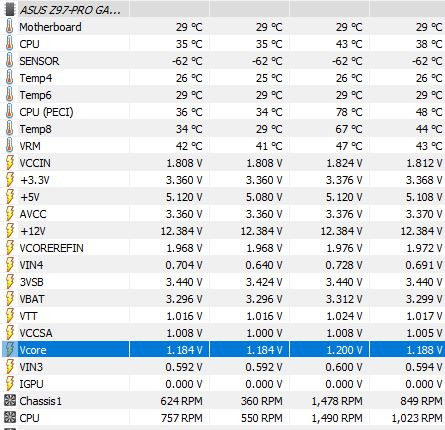The image size is (445, 430).
Task: Select the IGPU voltage label
Action: pyautogui.click(x=31, y=384)
